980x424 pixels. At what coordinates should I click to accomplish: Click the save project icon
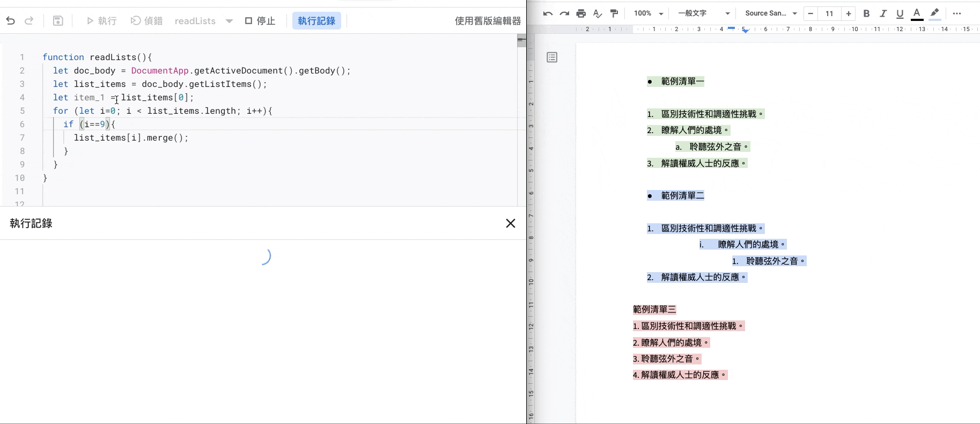point(58,21)
